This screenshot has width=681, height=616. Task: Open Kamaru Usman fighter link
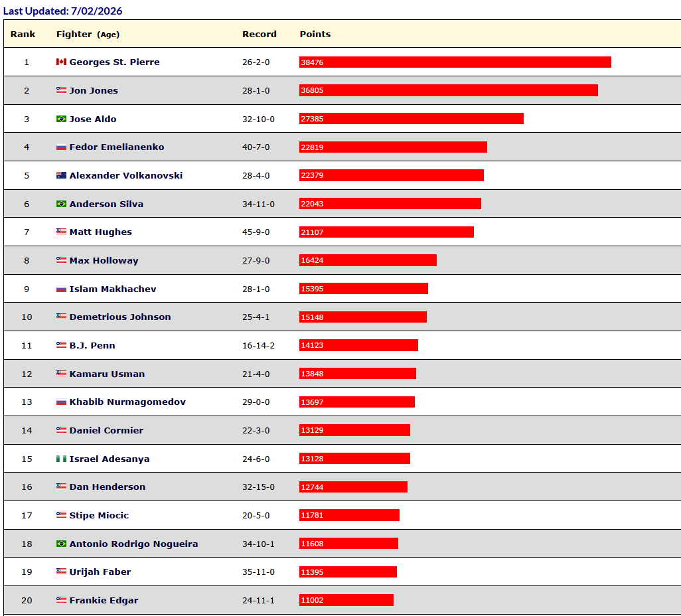[108, 374]
